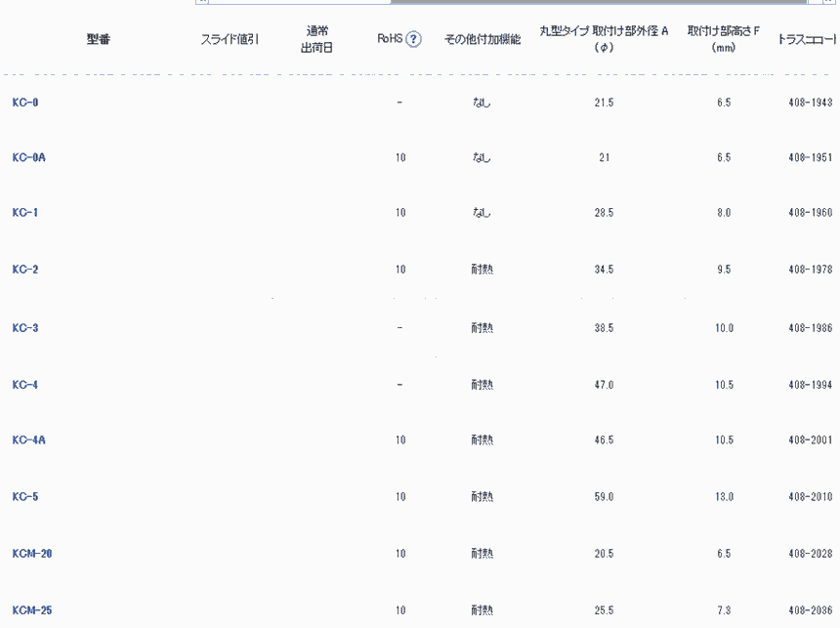
Task: Click the トラスココード column header
Action: pos(808,40)
